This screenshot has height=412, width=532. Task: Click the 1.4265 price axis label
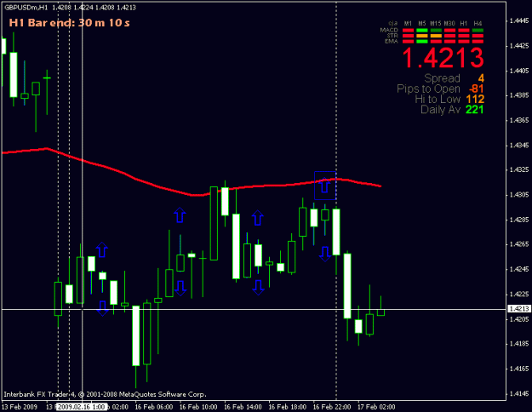519,244
